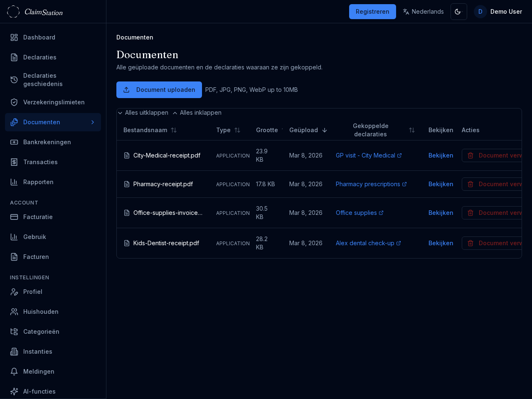532x399 pixels.
Task: Sort the table by Type column
Action: [x=237, y=130]
